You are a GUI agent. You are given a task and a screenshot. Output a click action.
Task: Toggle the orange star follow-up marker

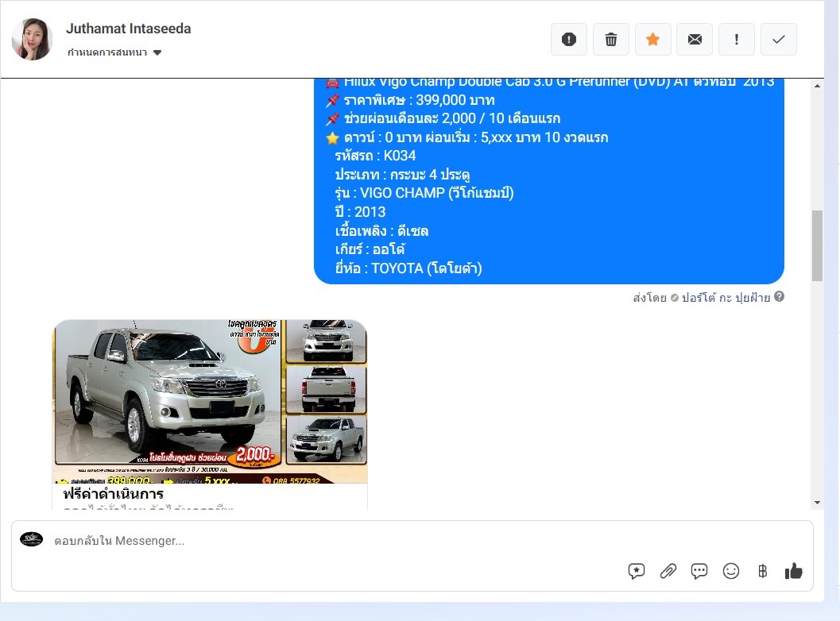click(x=652, y=39)
